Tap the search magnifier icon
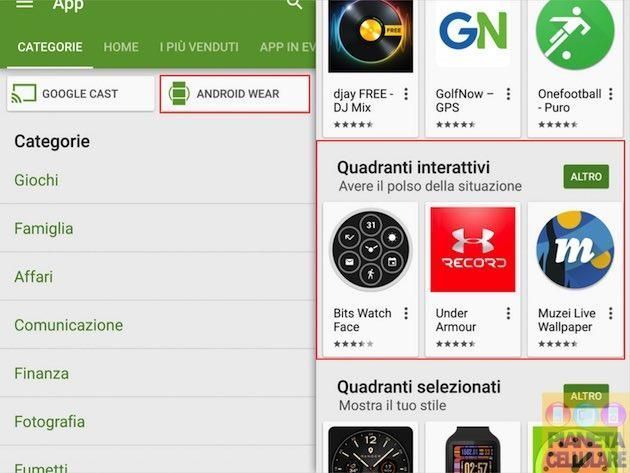 pyautogui.click(x=295, y=4)
